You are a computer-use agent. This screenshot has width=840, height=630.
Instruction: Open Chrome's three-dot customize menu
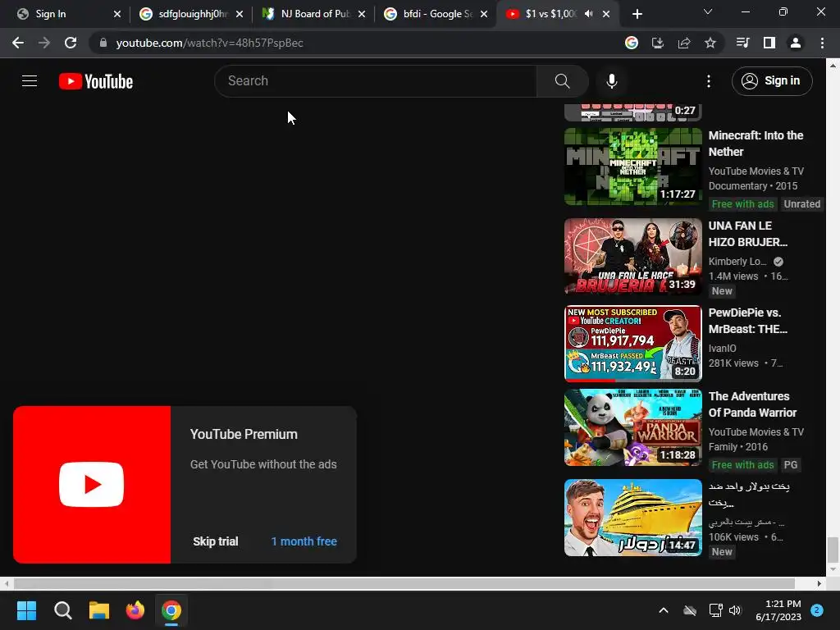pos(822,43)
